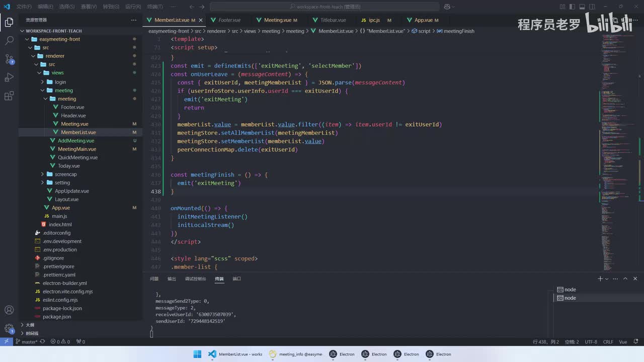
Task: Click the command center search box
Action: (324, 7)
